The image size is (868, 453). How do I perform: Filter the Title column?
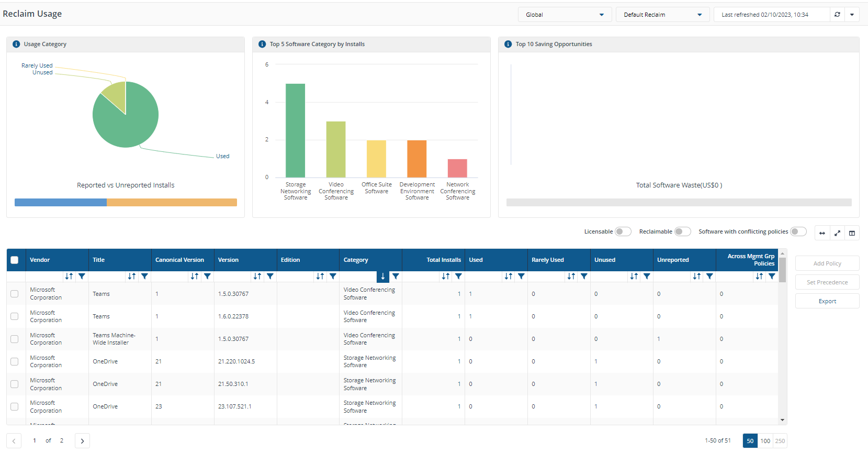144,276
